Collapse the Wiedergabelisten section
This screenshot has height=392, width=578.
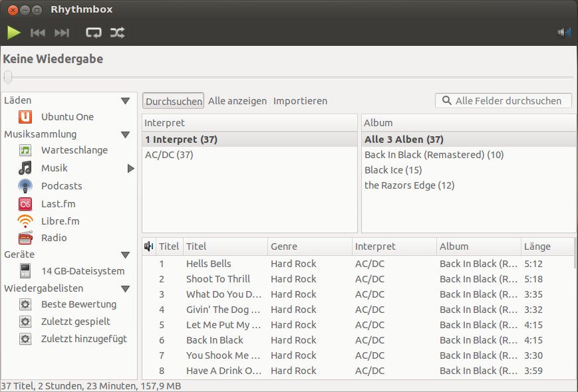pos(125,288)
